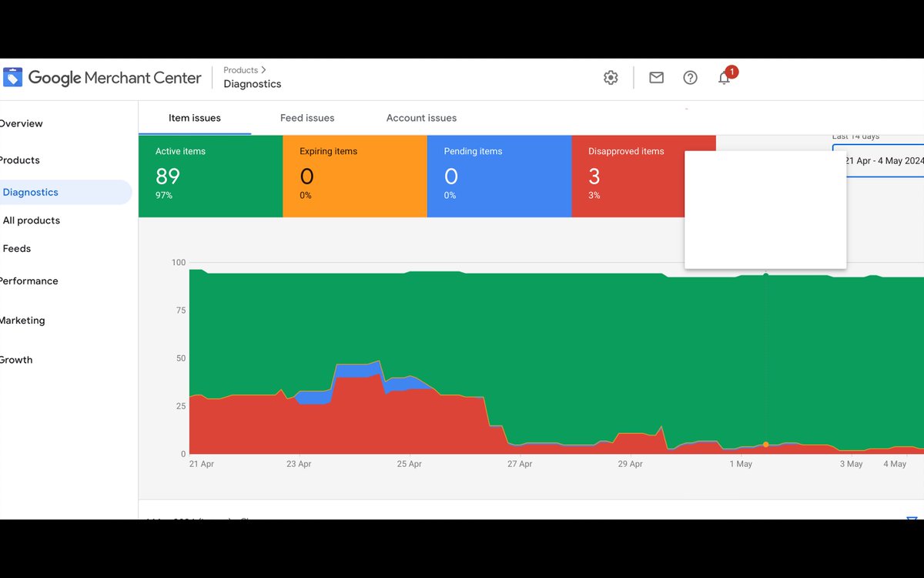Switch to the Account issues tab
Image resolution: width=924 pixels, height=578 pixels.
(421, 118)
